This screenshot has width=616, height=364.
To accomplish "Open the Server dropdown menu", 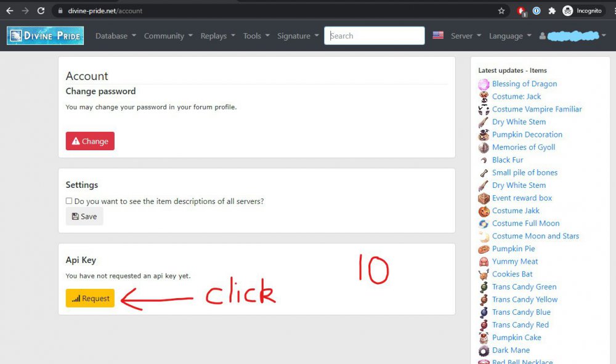I will coord(466,36).
